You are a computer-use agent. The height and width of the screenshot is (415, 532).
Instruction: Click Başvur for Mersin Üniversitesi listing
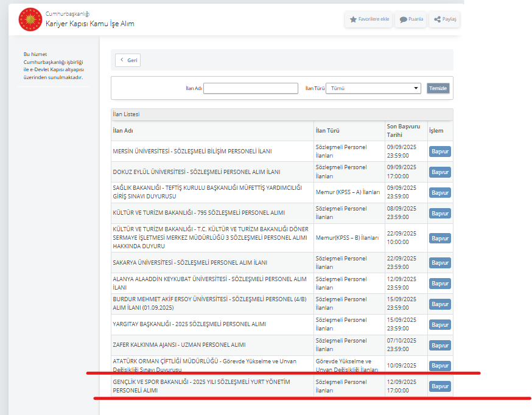439,152
